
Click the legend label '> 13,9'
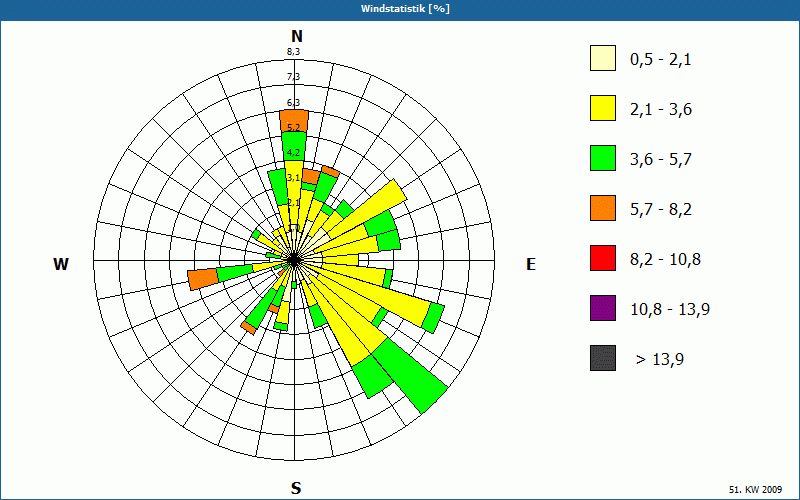[660, 360]
